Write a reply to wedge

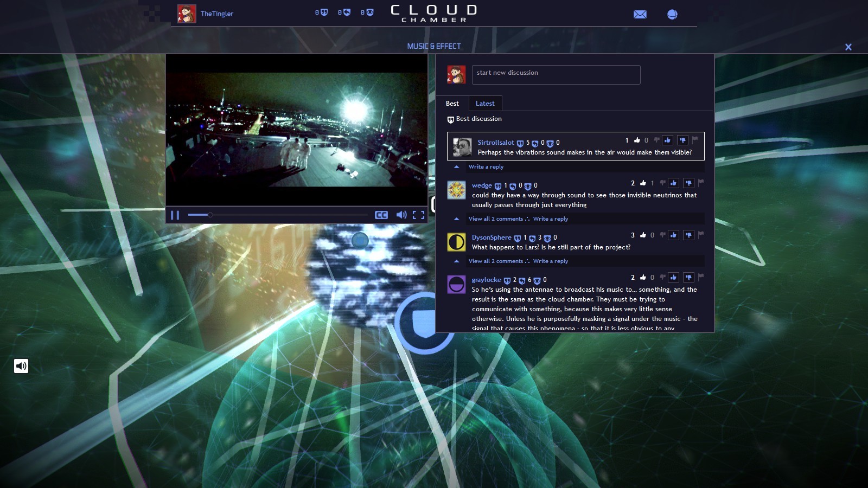point(551,219)
